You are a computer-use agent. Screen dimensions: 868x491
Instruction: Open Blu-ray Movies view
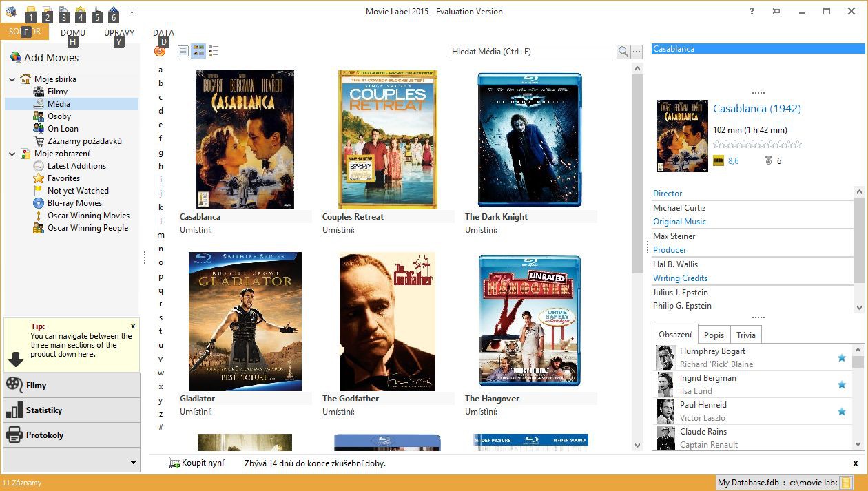(74, 203)
